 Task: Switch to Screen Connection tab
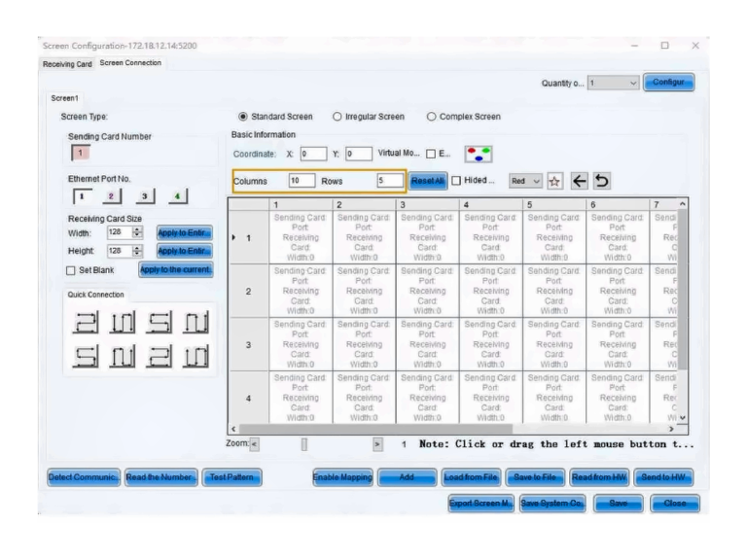[130, 63]
